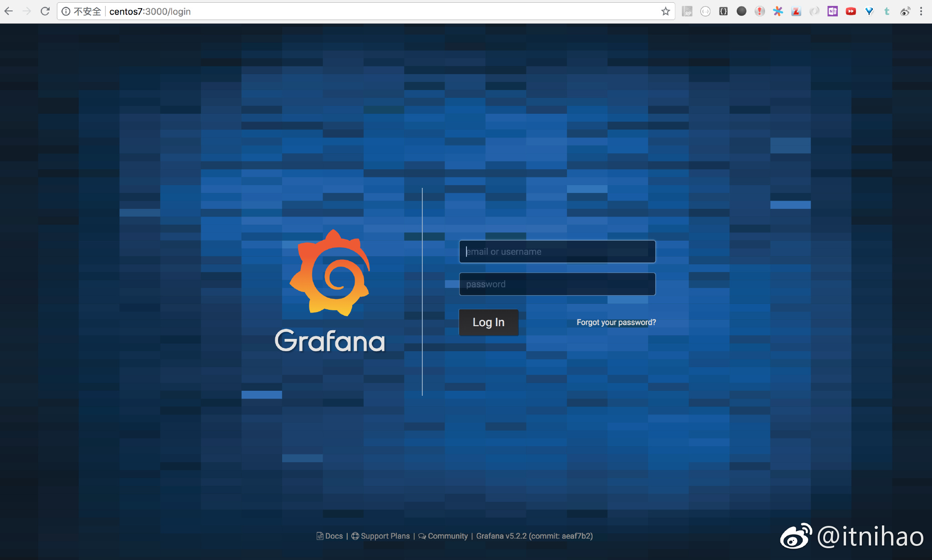Open site info for the insecure connection

pos(66,11)
